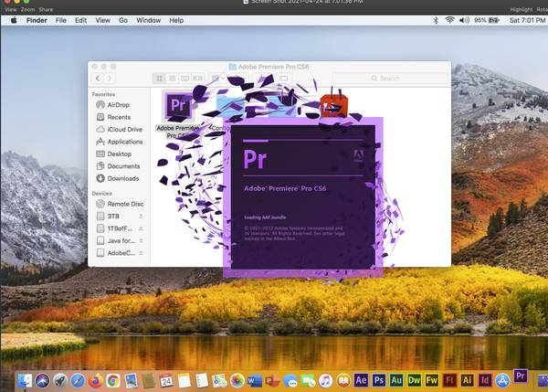Viewport: 548px width, 392px height.
Task: Select AdobeC... volume in sidebar
Action: (116, 253)
